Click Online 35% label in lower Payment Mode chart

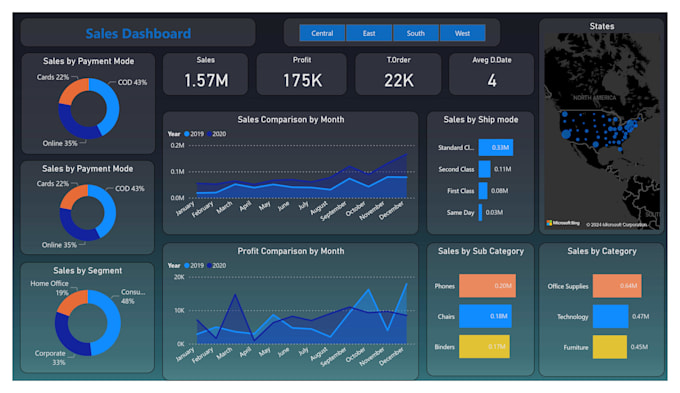coord(59,245)
